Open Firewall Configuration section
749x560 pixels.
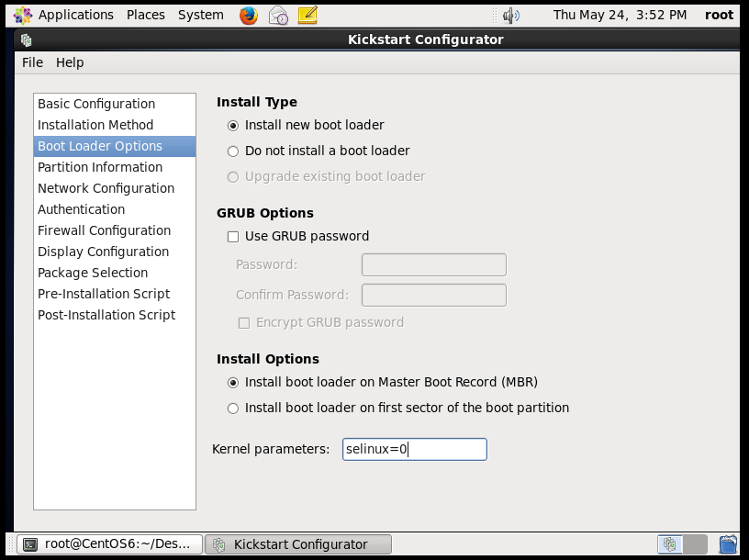(x=115, y=230)
